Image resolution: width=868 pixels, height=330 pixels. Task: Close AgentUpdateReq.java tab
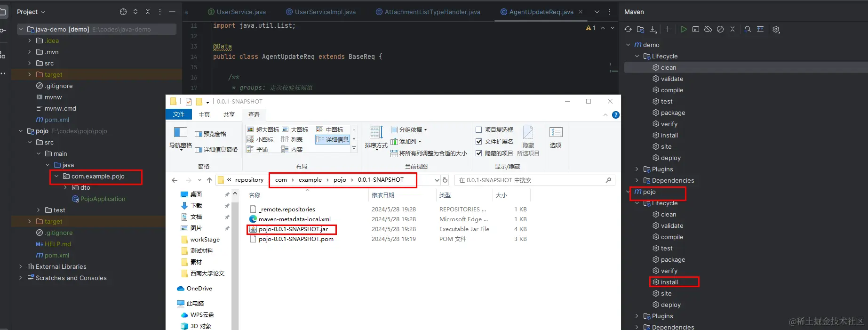[581, 12]
